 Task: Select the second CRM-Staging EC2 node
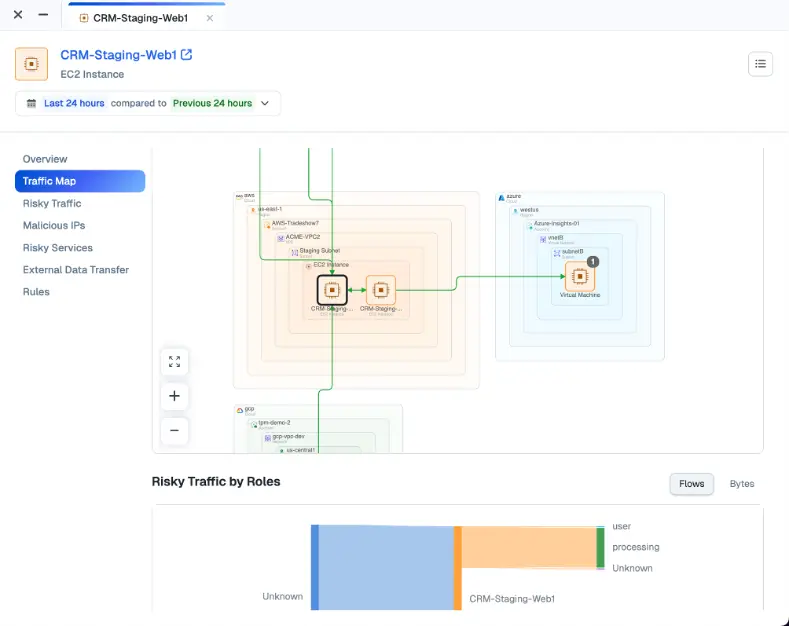coord(381,290)
